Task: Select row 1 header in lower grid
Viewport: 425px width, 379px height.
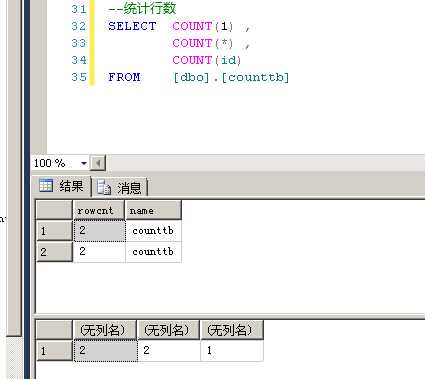Action: tap(54, 351)
